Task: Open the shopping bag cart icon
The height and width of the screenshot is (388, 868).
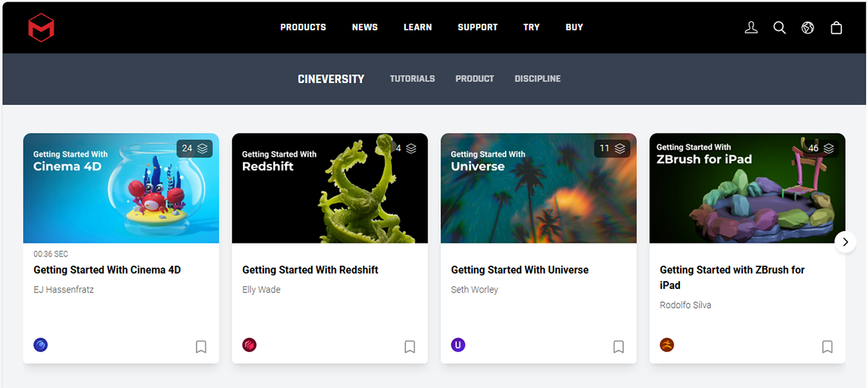Action: (x=836, y=28)
